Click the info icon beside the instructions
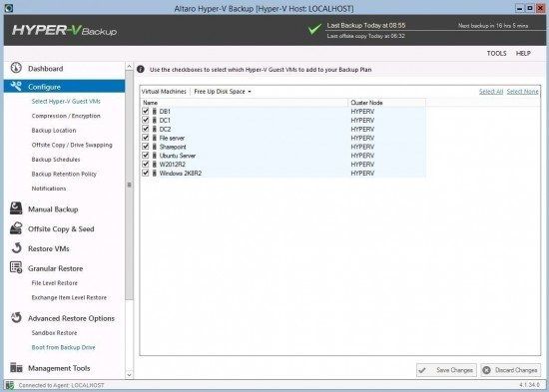 [x=141, y=69]
